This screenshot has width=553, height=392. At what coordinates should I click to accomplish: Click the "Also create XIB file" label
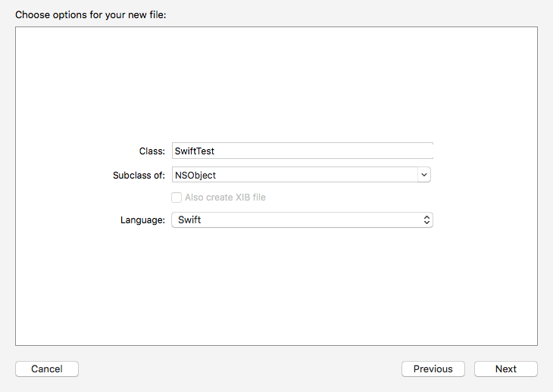point(225,198)
